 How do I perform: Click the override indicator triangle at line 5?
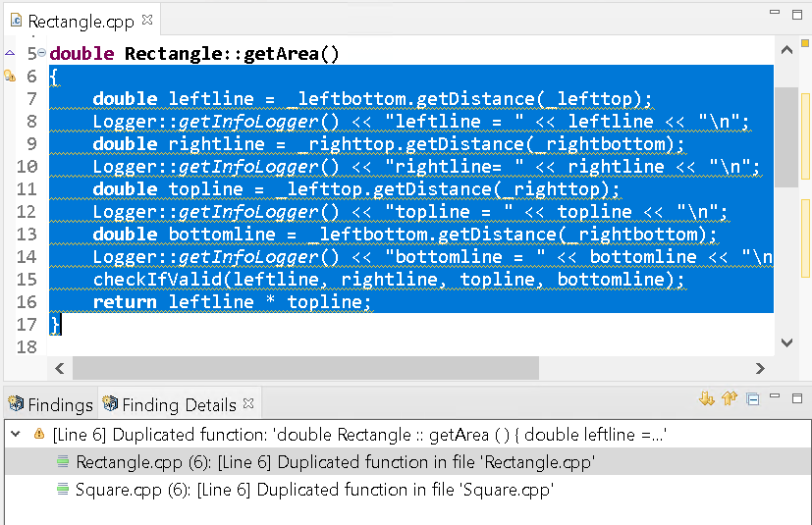(x=10, y=53)
